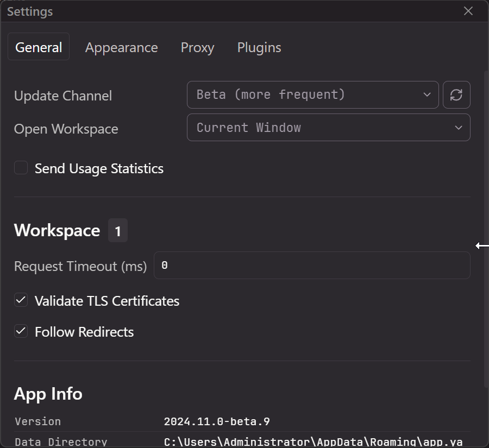The image size is (489, 448).
Task: Click the version number 2024.11.0-beta.9
Action: coord(217,421)
